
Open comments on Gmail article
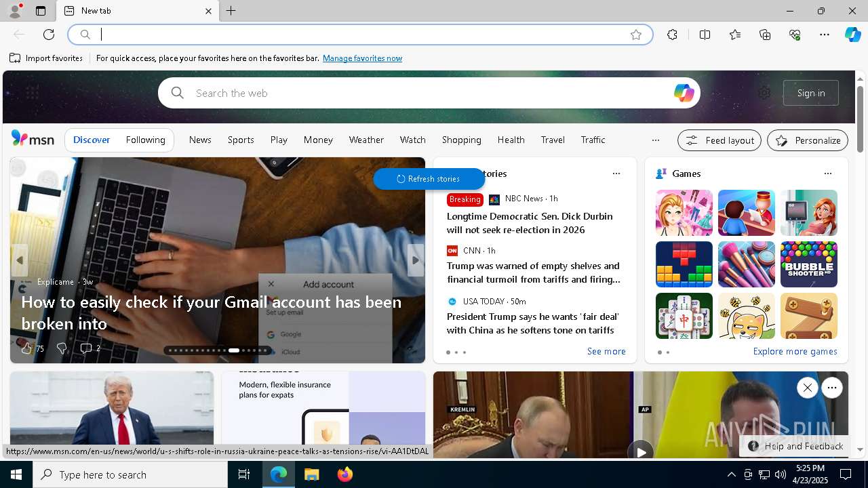(90, 348)
